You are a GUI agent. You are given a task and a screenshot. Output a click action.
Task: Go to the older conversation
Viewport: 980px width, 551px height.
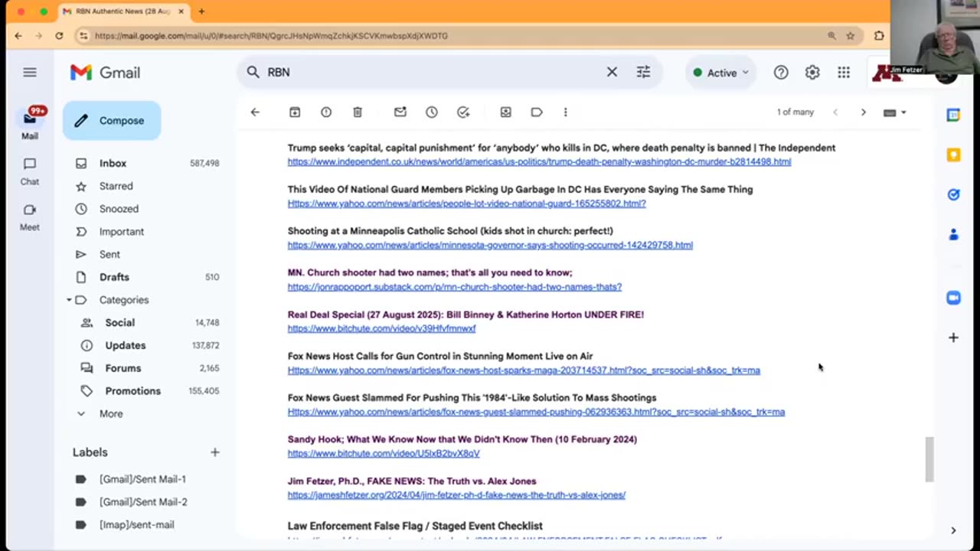tap(863, 112)
